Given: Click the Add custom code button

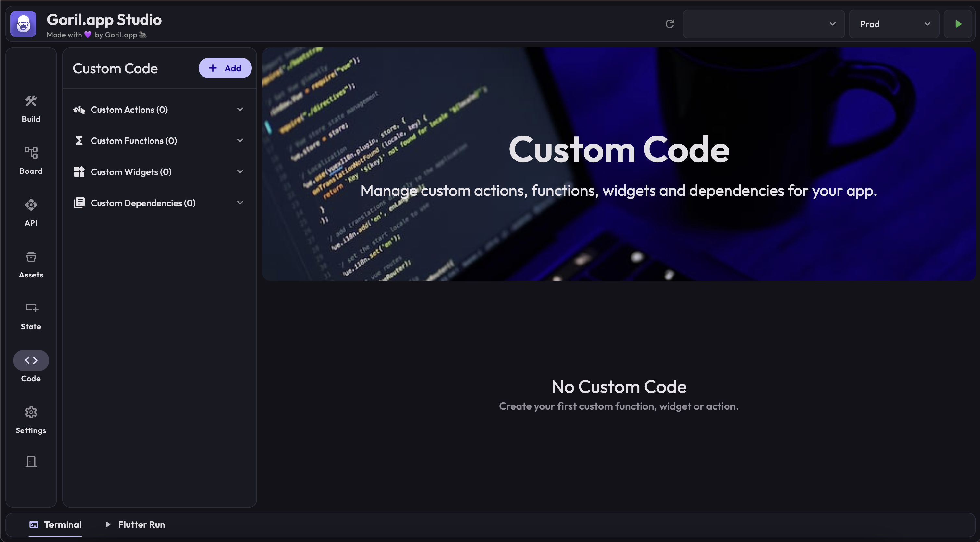Looking at the screenshot, I should coord(225,68).
